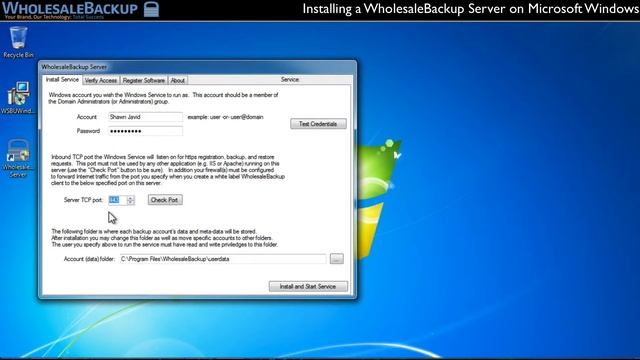Click into the Account name field

(145, 117)
